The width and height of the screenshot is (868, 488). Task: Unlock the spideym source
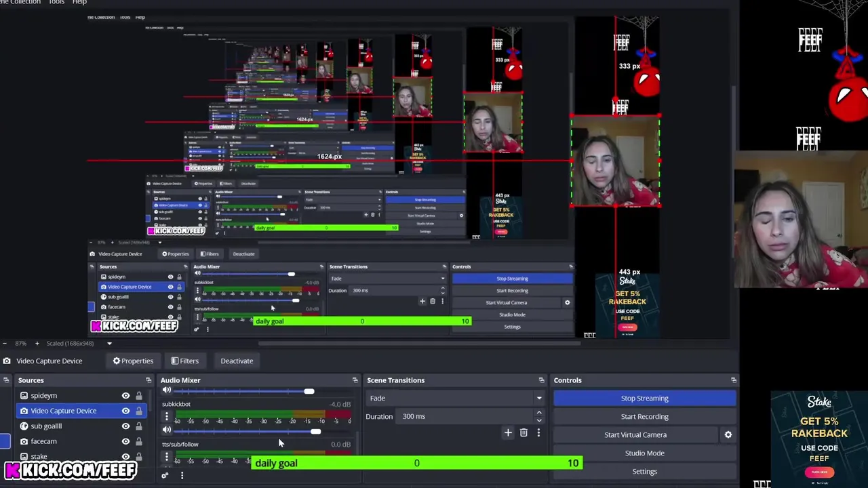click(x=139, y=396)
